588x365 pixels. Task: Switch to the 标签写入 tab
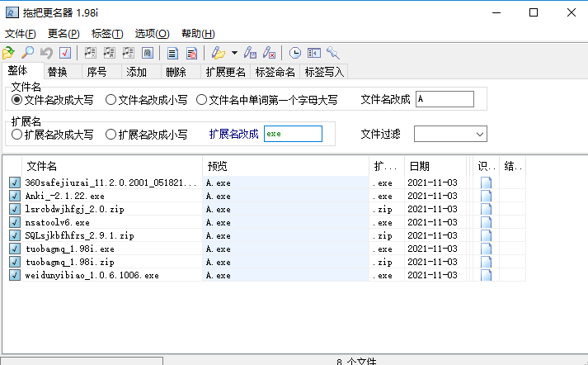[x=324, y=72]
